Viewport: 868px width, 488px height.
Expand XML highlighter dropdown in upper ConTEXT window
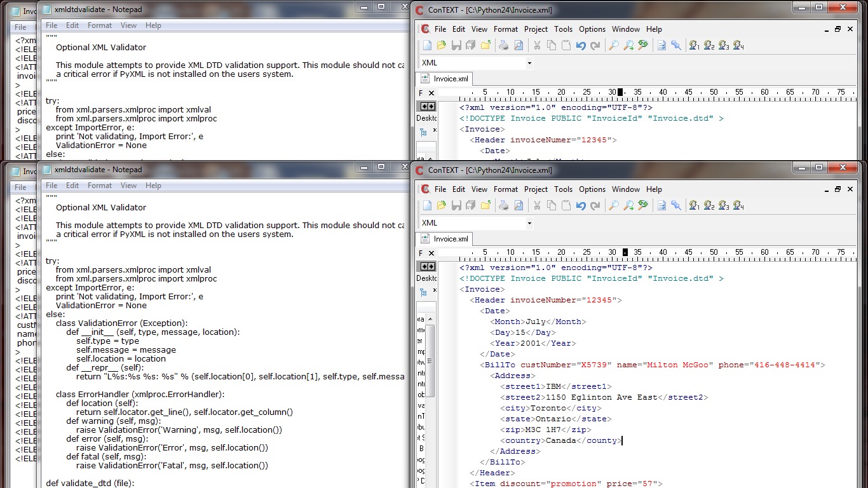tap(529, 63)
